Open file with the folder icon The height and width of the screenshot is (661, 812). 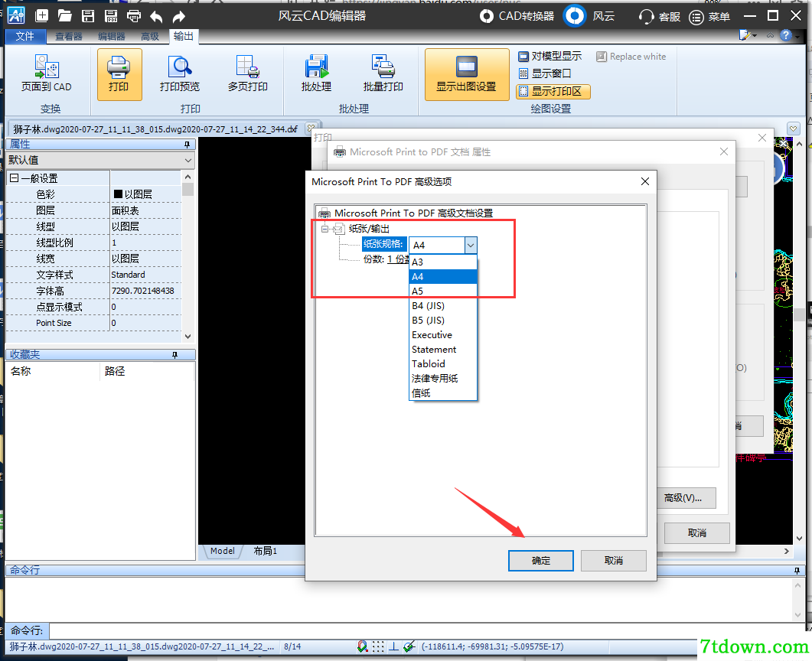point(65,16)
